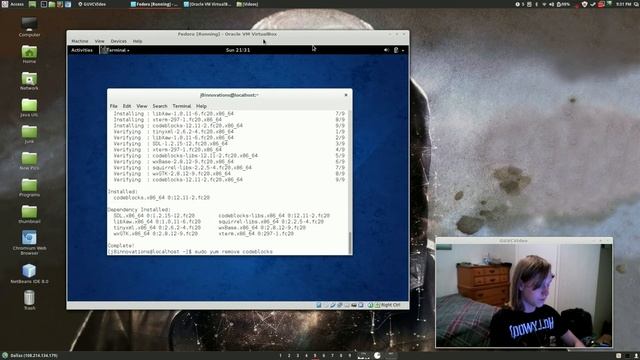Open terminal File menu

pyautogui.click(x=113, y=106)
